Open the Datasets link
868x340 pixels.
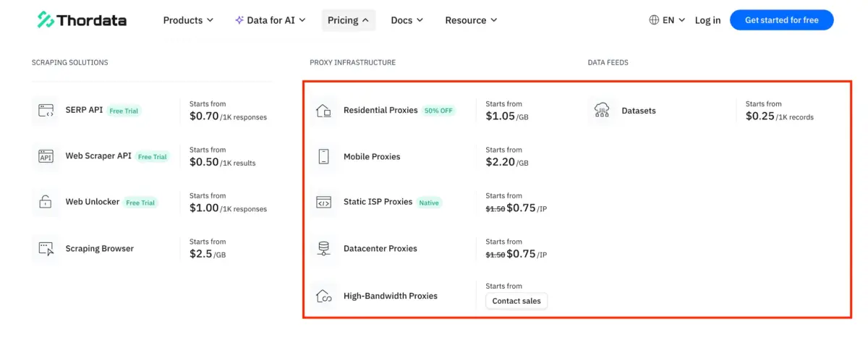(639, 111)
